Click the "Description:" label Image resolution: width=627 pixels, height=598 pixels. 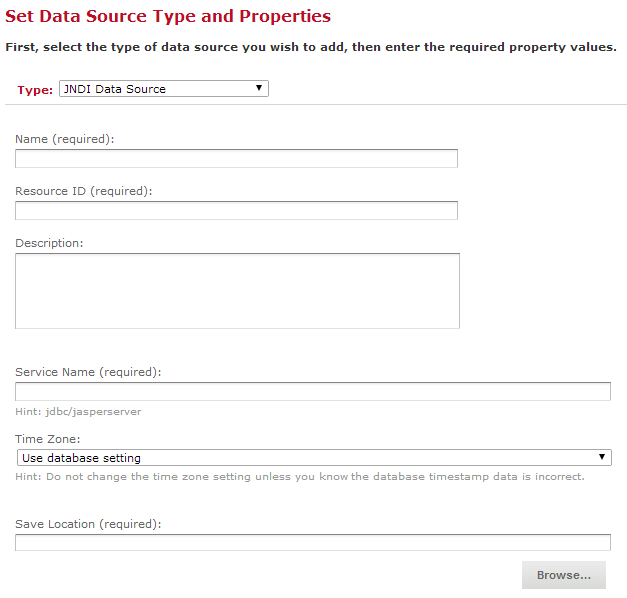[x=49, y=243]
